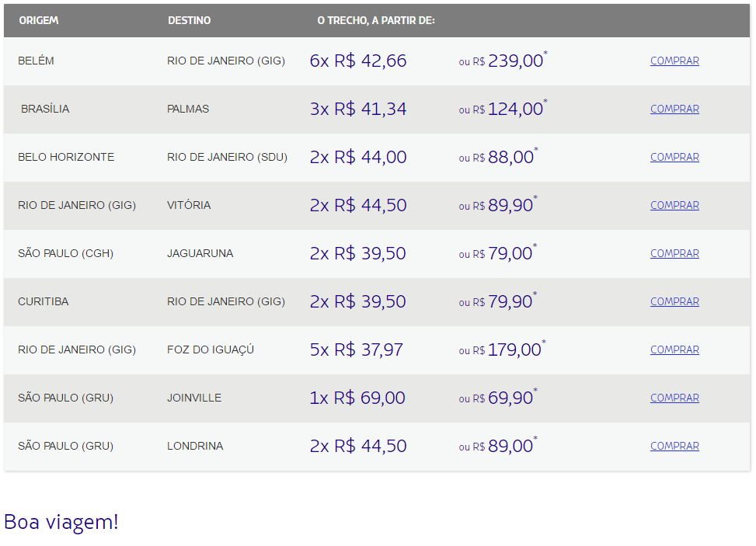Click the PALMAS destination cell

[188, 109]
